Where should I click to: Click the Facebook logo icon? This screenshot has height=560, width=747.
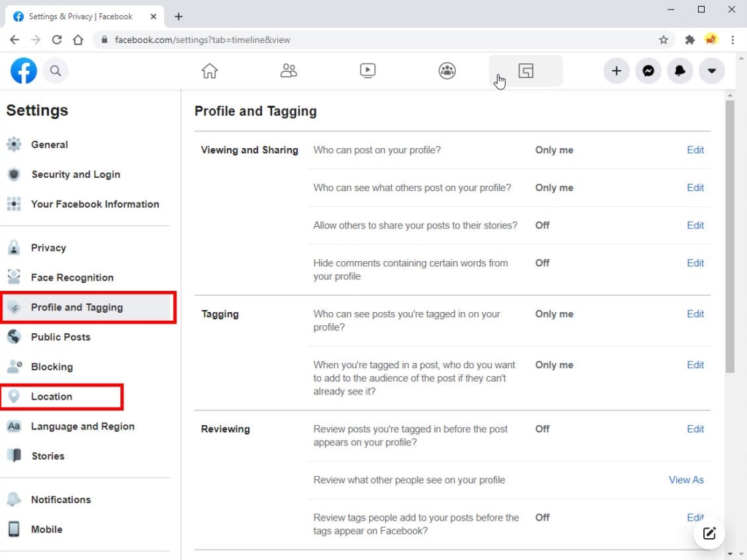tap(24, 71)
